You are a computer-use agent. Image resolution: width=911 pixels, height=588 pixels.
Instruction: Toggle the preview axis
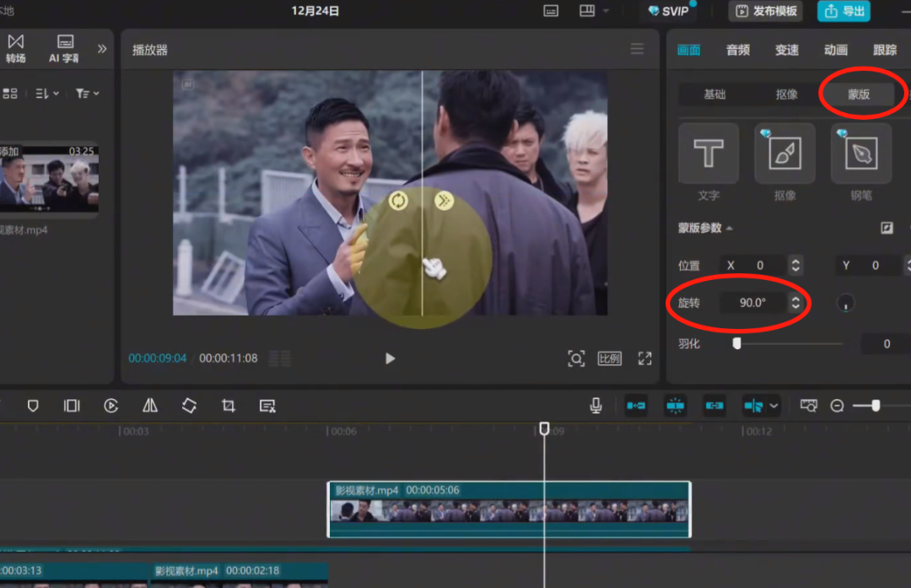753,406
